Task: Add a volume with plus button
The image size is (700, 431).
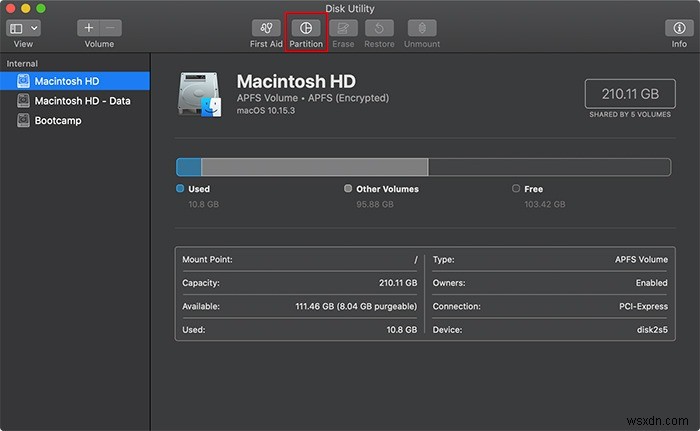Action: tap(88, 28)
